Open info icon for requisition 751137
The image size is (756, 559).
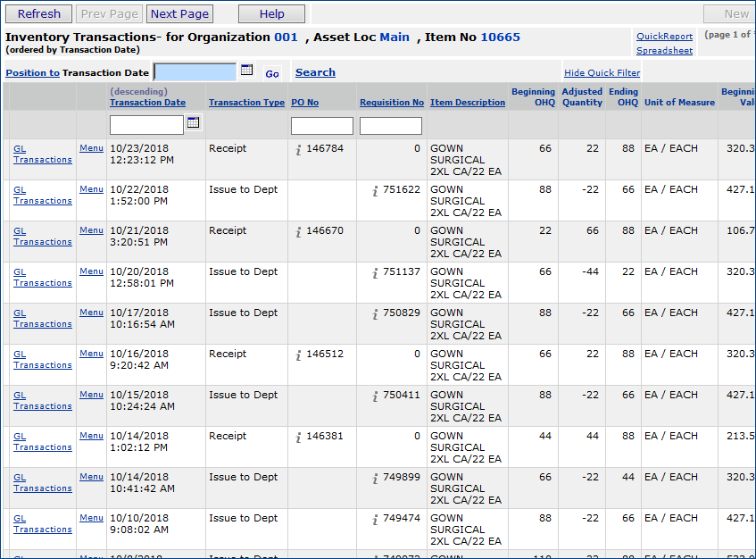tap(376, 273)
